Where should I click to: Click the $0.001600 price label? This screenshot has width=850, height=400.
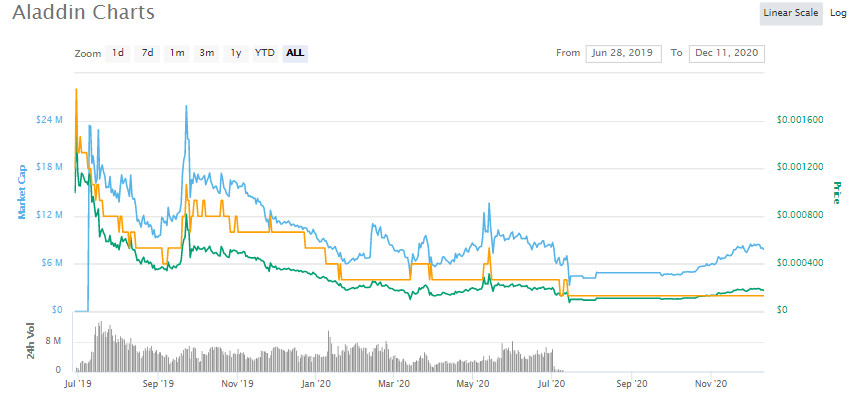point(800,119)
